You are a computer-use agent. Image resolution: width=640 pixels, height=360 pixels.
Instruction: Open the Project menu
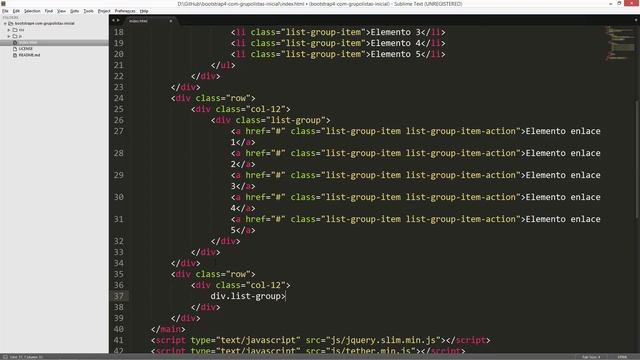(104, 11)
